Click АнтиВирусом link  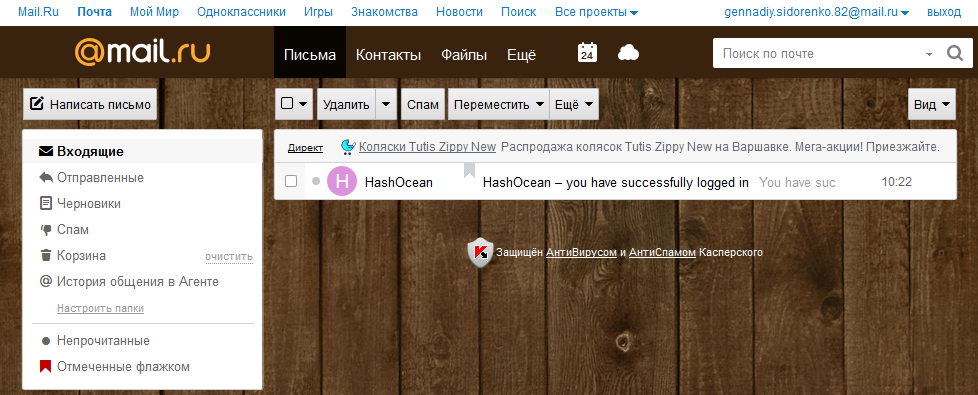581,253
